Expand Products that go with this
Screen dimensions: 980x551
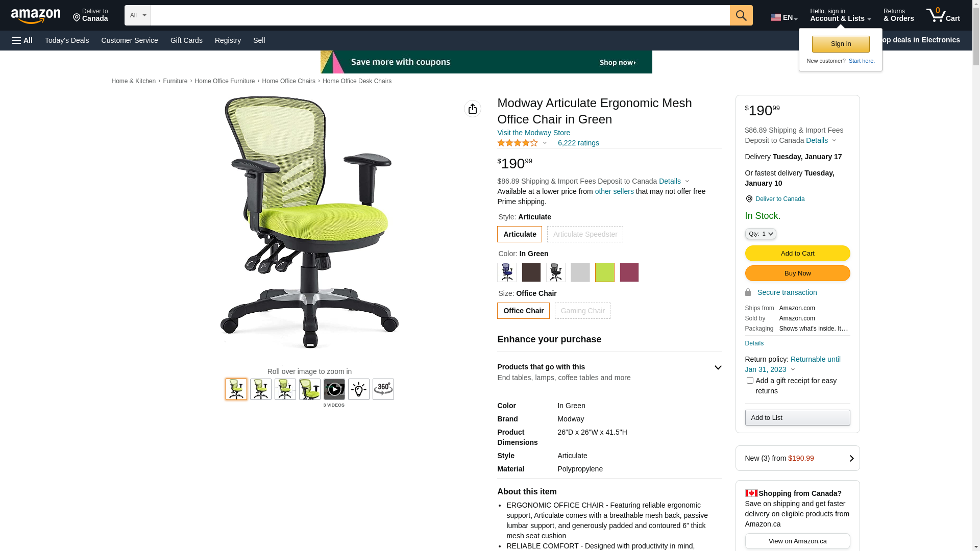[x=609, y=372]
